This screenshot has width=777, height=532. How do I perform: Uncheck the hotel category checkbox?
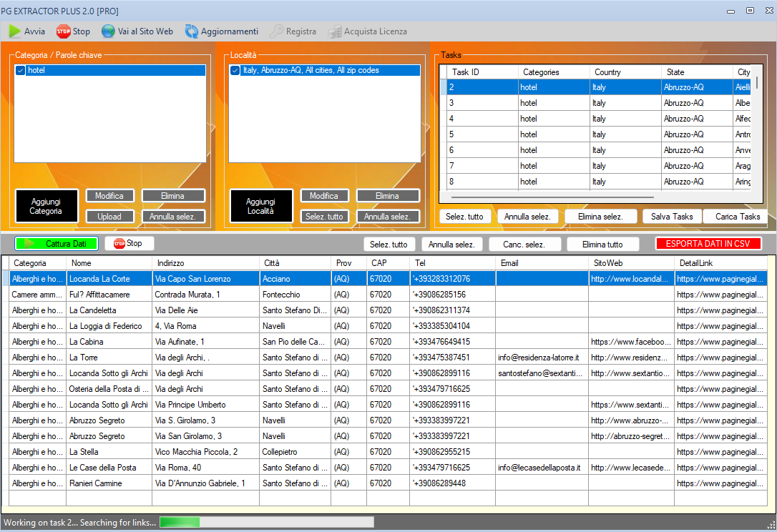pyautogui.click(x=21, y=71)
